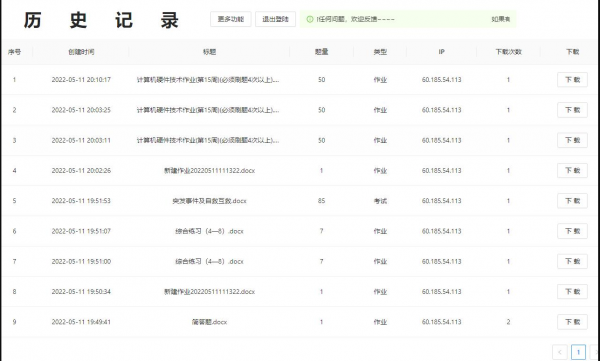Select page 1 in pagination

(x=578, y=352)
